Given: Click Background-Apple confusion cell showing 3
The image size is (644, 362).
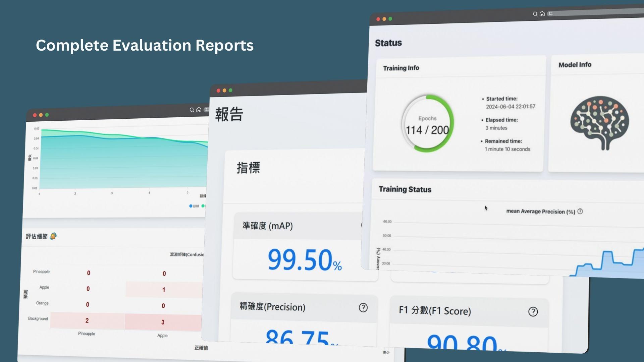Looking at the screenshot, I should tap(163, 322).
